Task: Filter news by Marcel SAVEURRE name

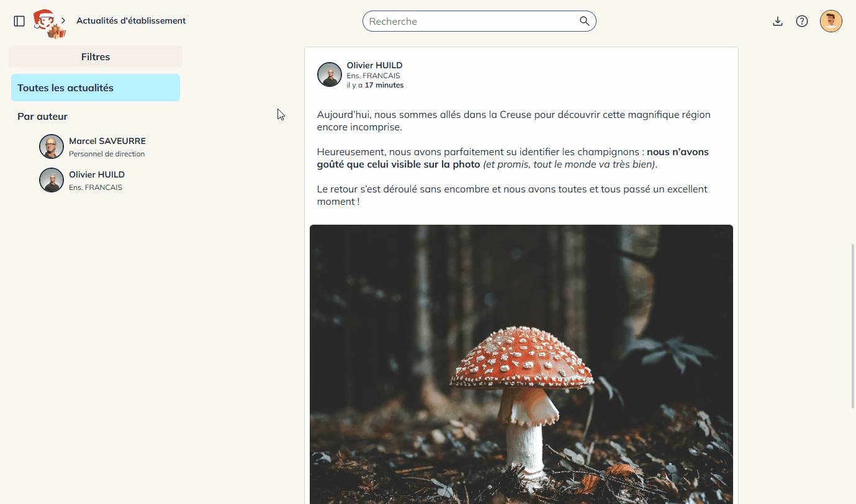Action: tap(107, 142)
